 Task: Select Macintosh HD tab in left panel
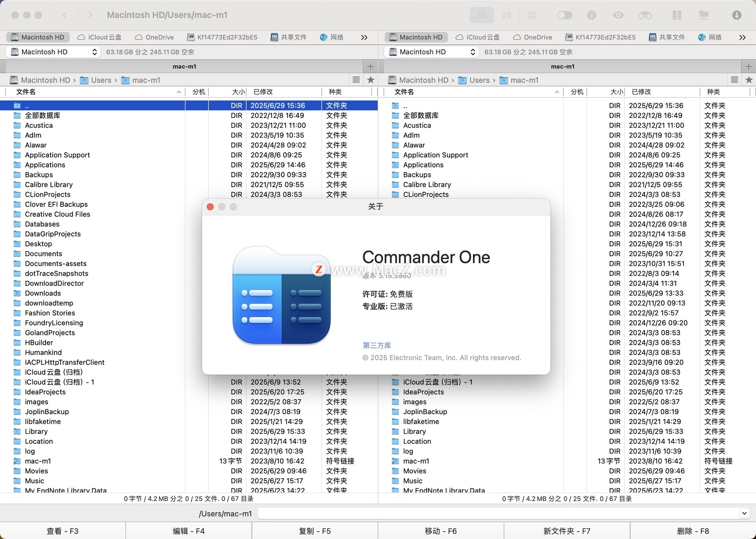(38, 37)
